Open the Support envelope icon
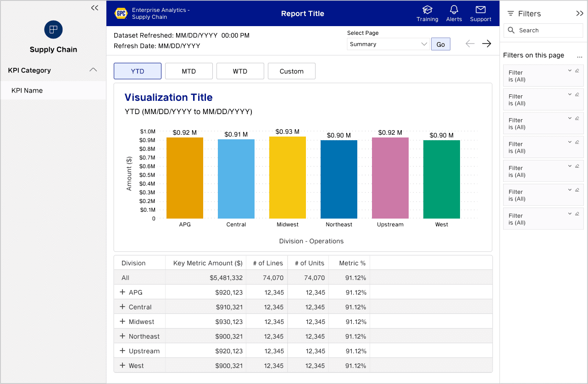The height and width of the screenshot is (384, 588). [x=481, y=10]
